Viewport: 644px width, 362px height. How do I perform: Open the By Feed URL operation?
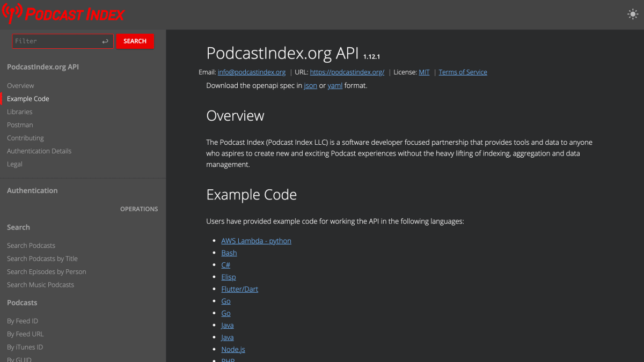tap(25, 334)
